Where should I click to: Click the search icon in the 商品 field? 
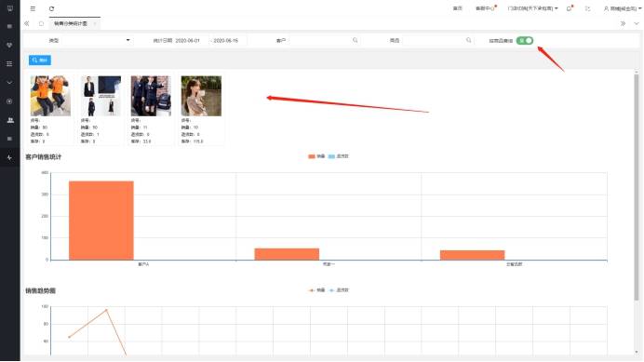tap(469, 40)
